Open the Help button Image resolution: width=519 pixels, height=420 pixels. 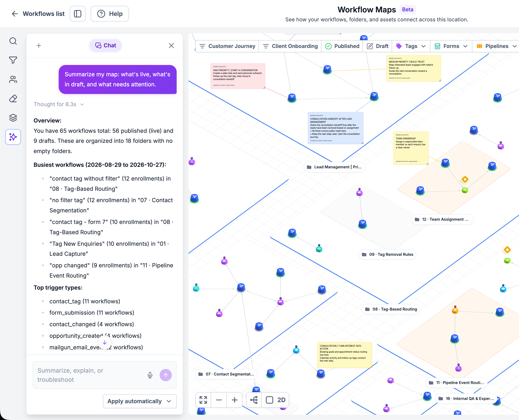[110, 14]
